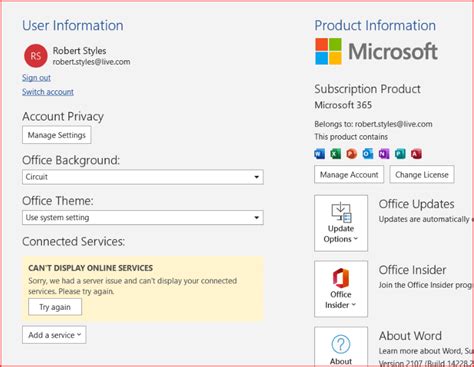Click the Product Information heading
The image size is (474, 367).
click(x=375, y=26)
